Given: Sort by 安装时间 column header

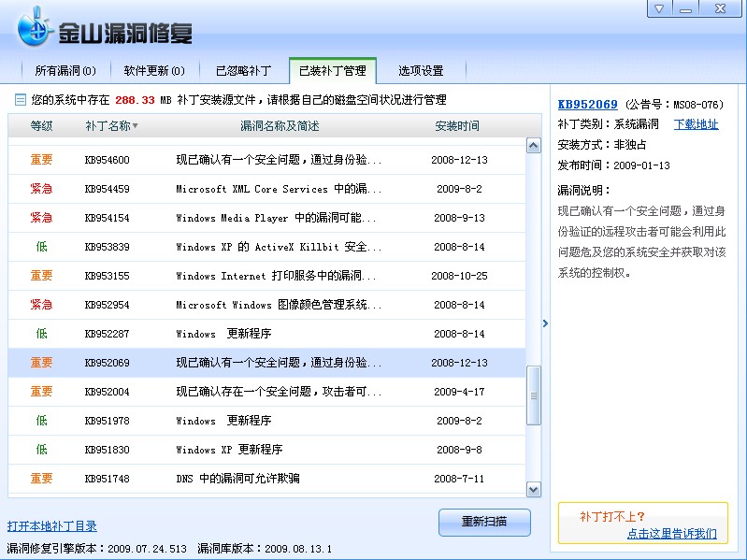Looking at the screenshot, I should (457, 125).
